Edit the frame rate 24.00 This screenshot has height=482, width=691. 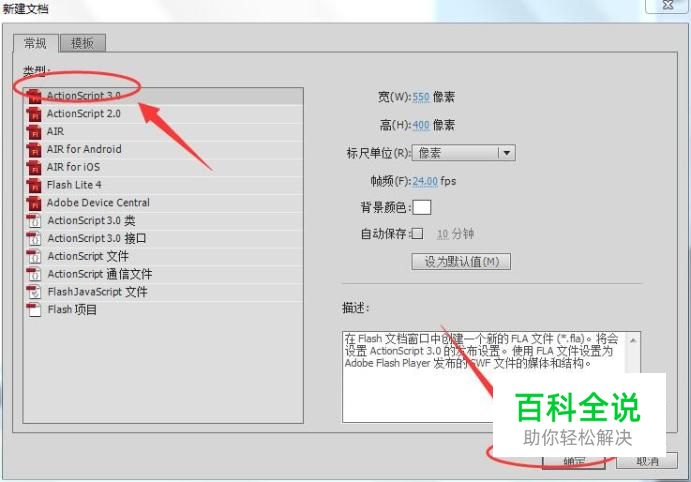click(x=425, y=181)
